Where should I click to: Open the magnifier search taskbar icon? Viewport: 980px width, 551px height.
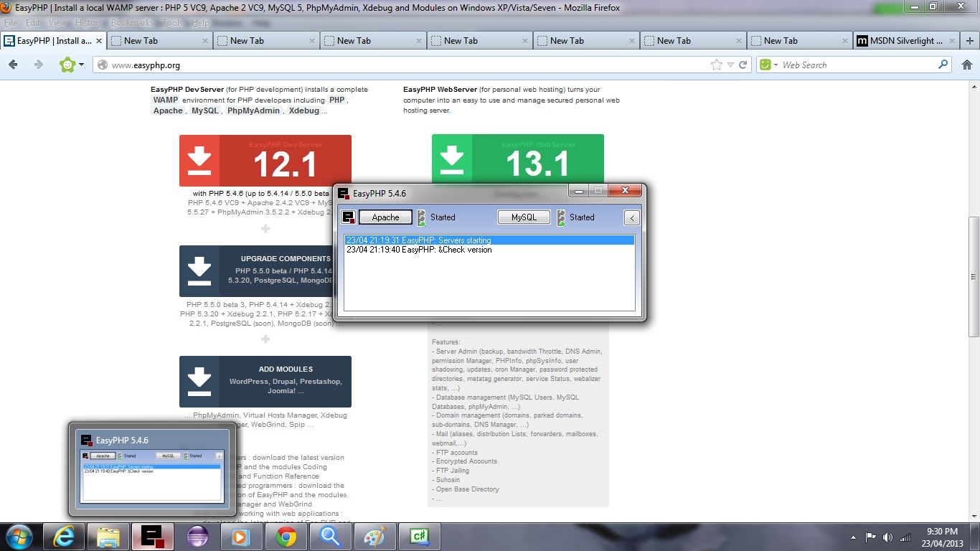coord(330,536)
